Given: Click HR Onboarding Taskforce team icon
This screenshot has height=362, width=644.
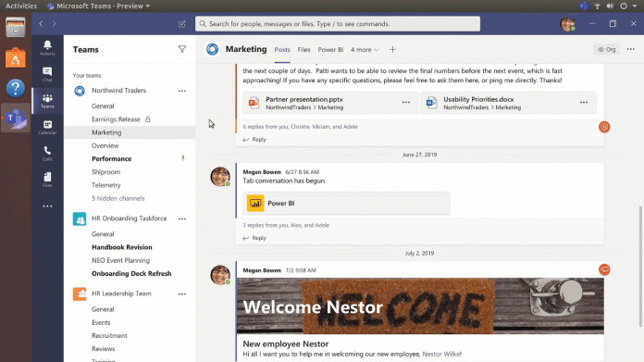Looking at the screenshot, I should (80, 218).
